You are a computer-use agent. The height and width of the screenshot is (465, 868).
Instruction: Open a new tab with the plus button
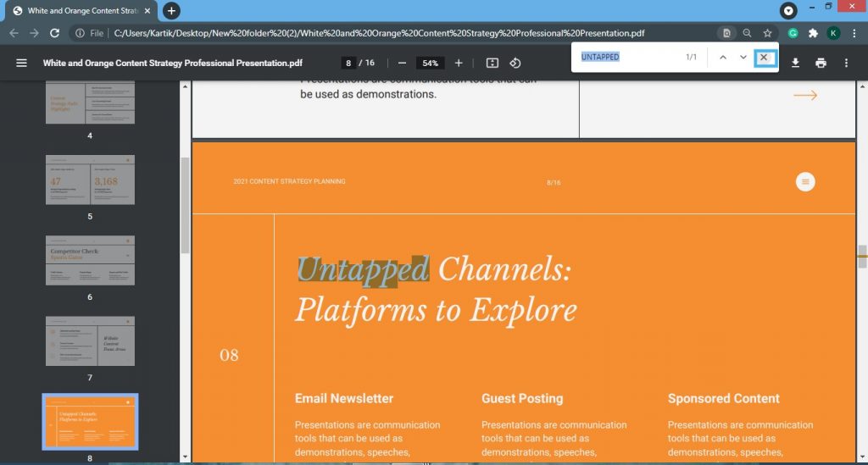[x=171, y=10]
